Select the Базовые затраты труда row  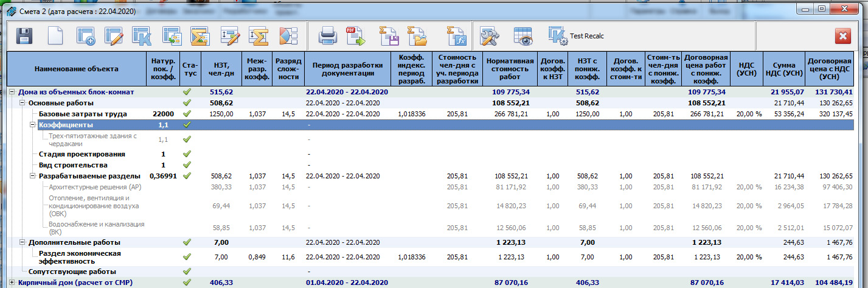[x=430, y=114]
